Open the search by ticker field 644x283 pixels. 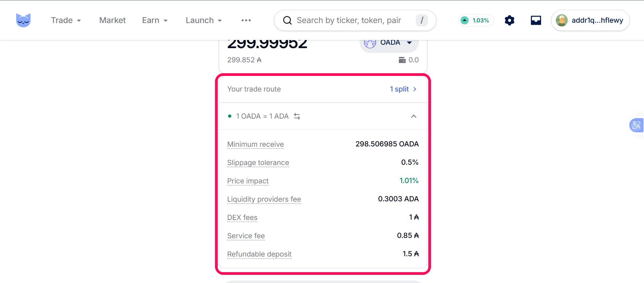349,20
